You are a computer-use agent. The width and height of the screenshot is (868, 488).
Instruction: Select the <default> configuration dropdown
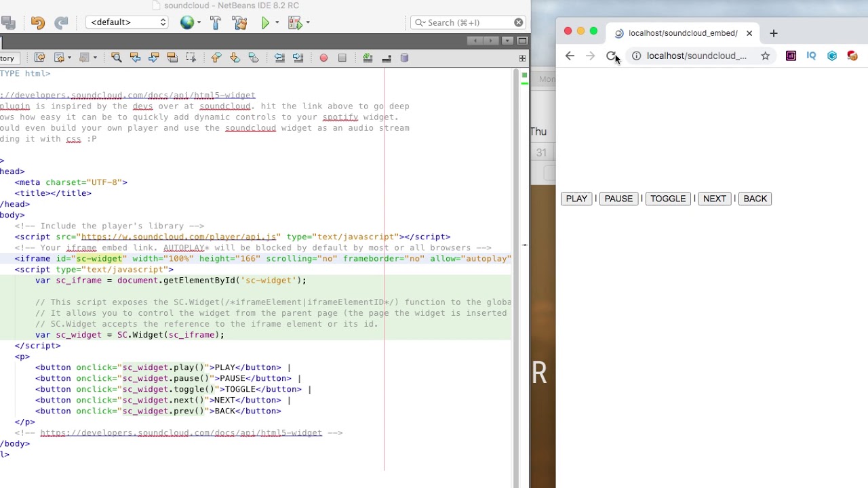click(x=127, y=22)
